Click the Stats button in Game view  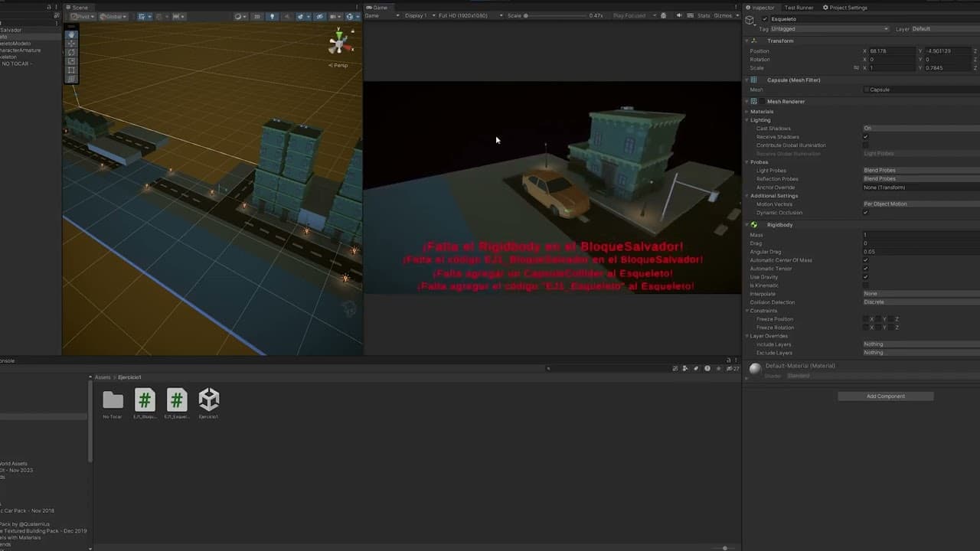coord(704,15)
